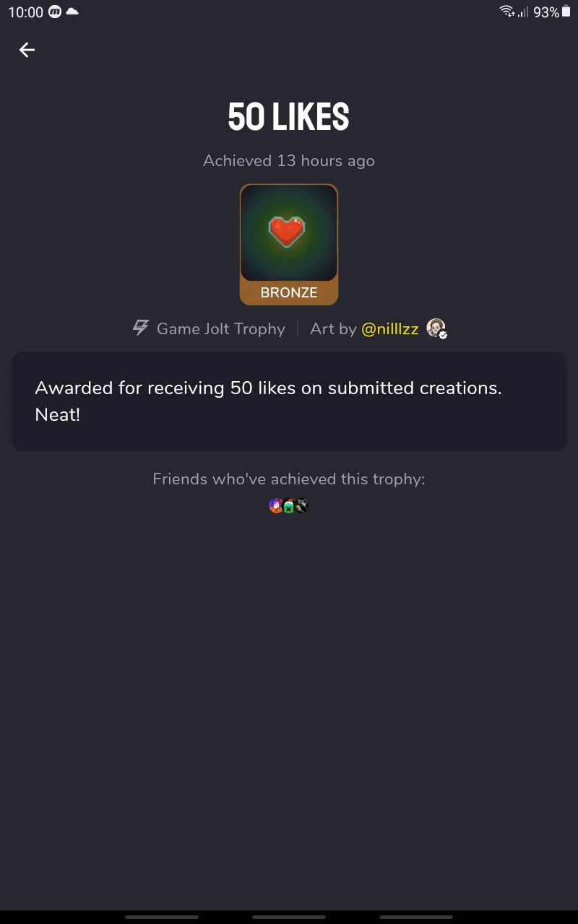578x924 pixels.
Task: Tap the 50 LIKES trophy title
Action: pos(289,117)
